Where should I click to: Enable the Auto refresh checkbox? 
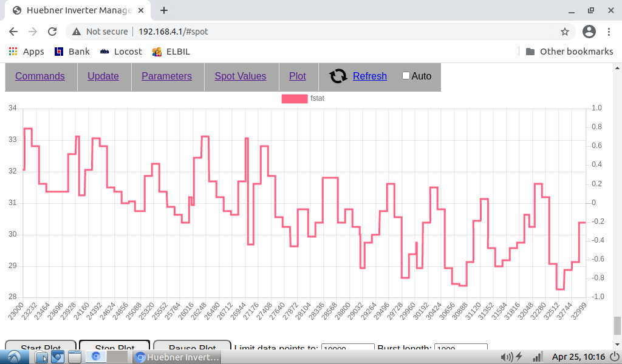[x=406, y=76]
